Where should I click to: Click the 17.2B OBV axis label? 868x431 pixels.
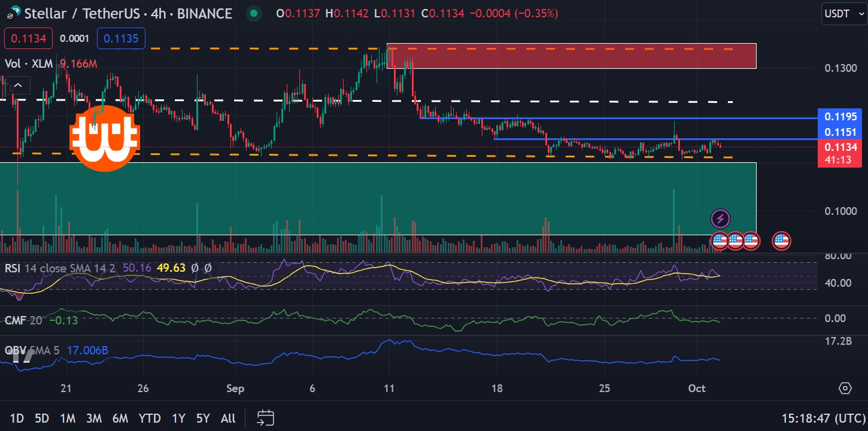838,341
